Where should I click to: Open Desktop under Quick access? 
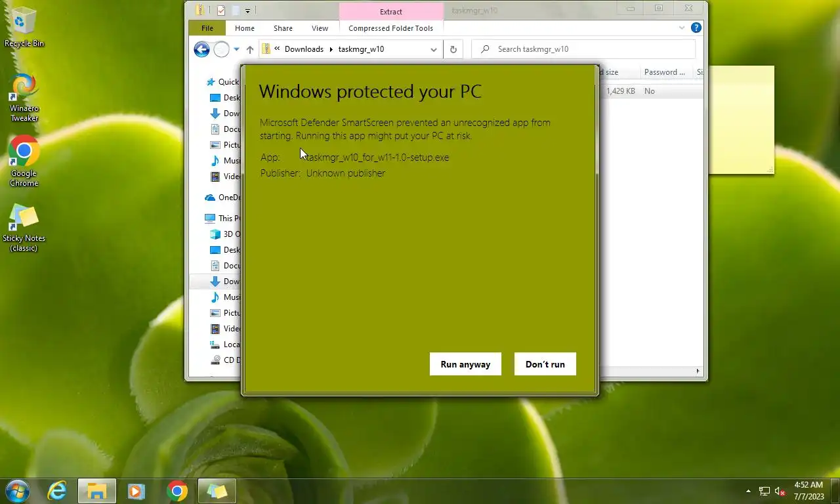coord(225,98)
